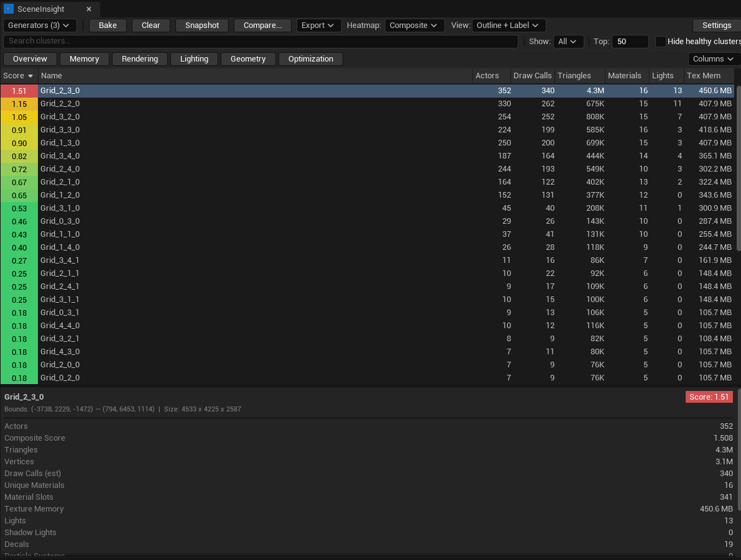Select the Grid_3_1_0 row
The image size is (741, 560).
(x=367, y=208)
